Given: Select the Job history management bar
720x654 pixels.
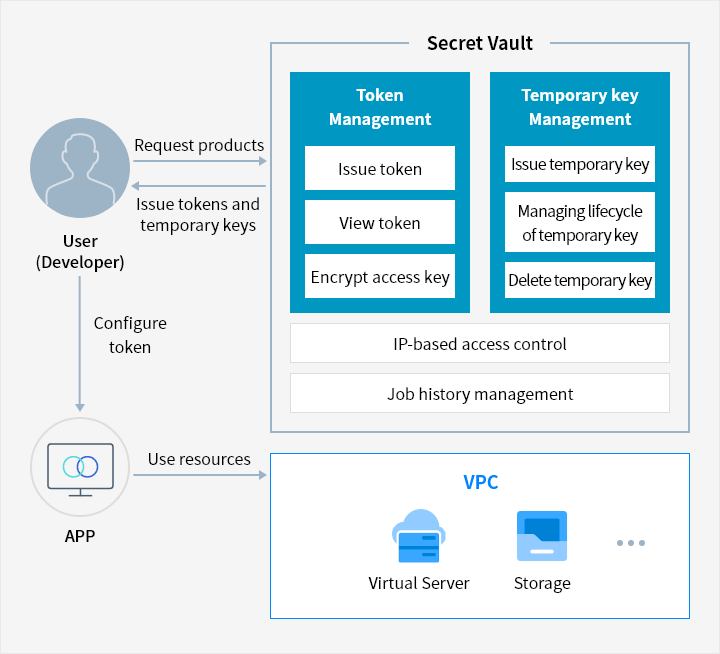Looking at the screenshot, I should coord(480,393).
